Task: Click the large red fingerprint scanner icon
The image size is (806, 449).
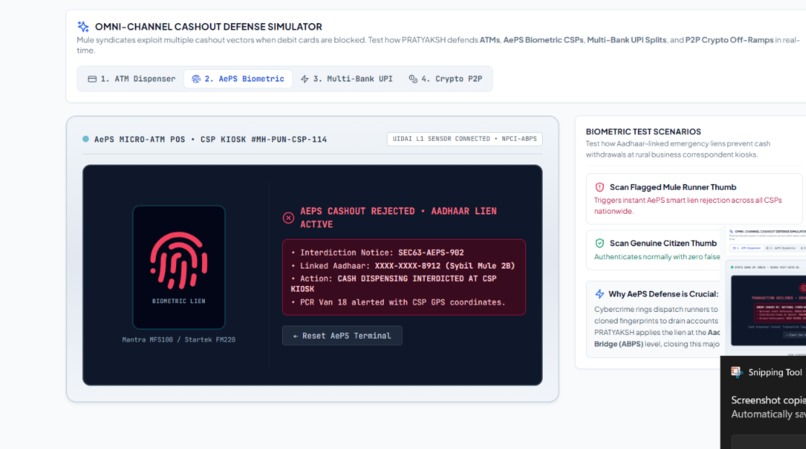Action: (178, 260)
